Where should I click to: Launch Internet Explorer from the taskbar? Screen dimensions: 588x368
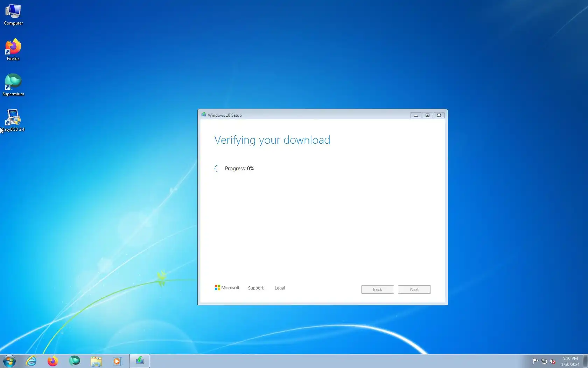pyautogui.click(x=31, y=361)
